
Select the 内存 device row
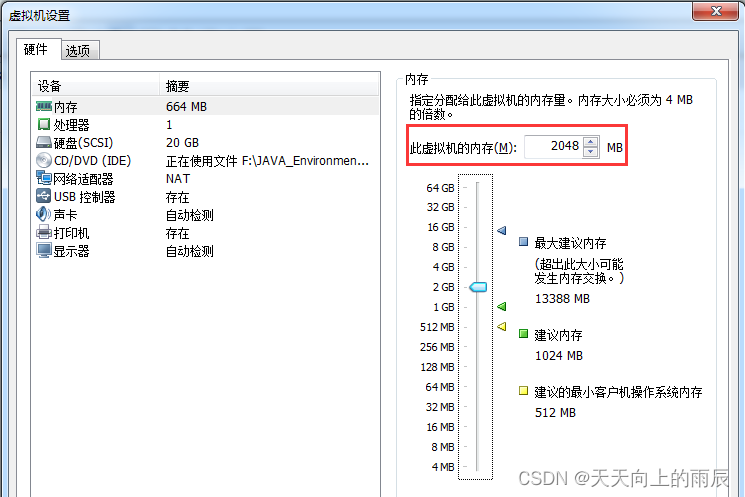(x=206, y=106)
